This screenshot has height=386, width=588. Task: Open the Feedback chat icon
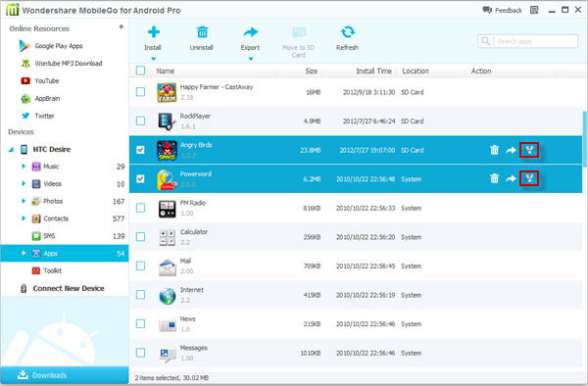487,10
